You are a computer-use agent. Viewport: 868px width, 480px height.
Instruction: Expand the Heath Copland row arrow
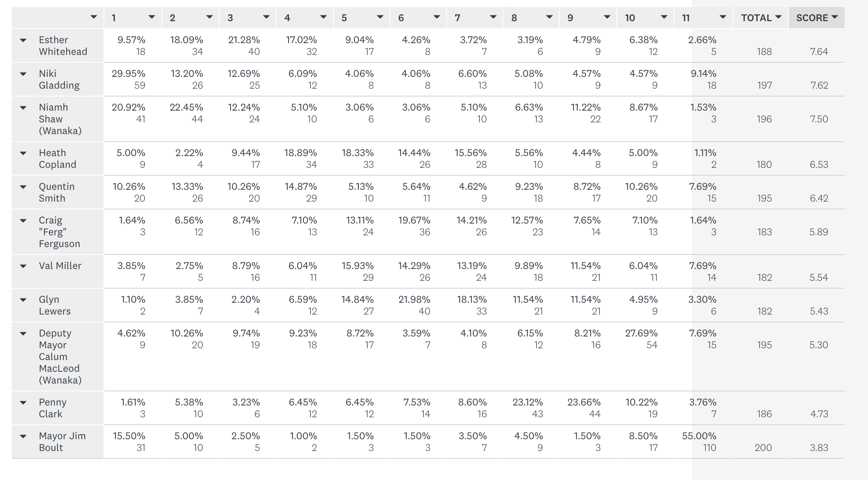tap(23, 153)
